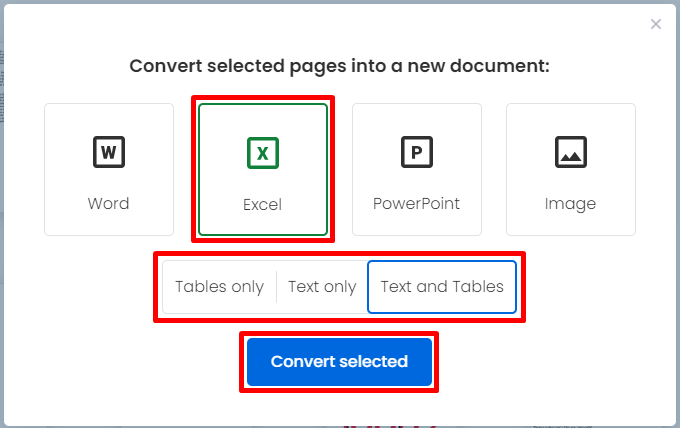This screenshot has height=428, width=680.
Task: Pick the highlighted Excel format card
Action: point(263,170)
